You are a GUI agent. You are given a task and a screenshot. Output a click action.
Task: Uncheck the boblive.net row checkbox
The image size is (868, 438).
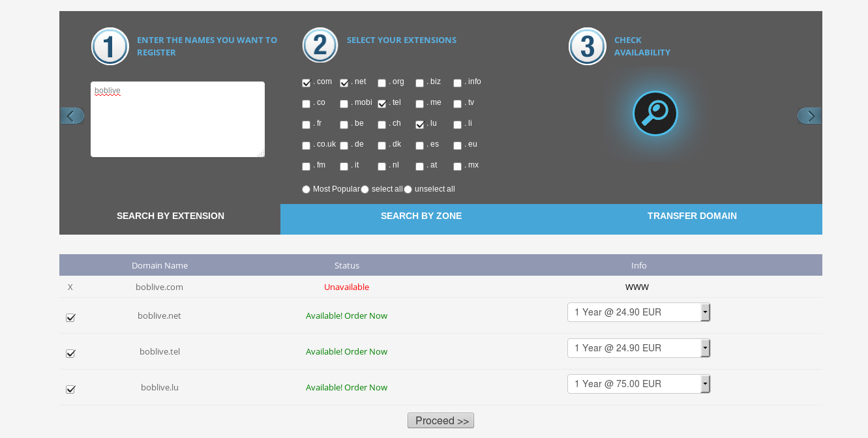[70, 317]
